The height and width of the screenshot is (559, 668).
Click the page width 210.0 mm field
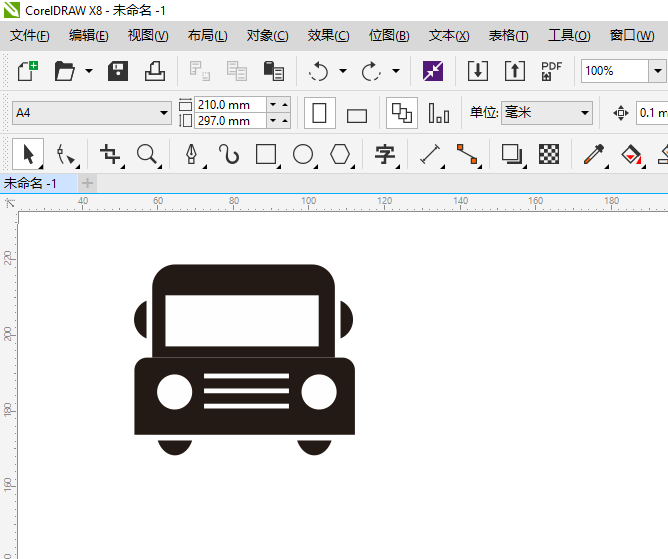tap(230, 104)
